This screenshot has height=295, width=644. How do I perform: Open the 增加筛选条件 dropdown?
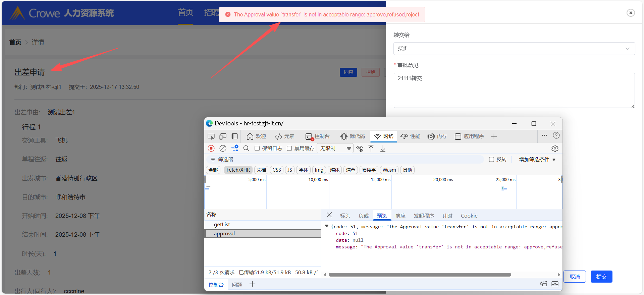537,160
